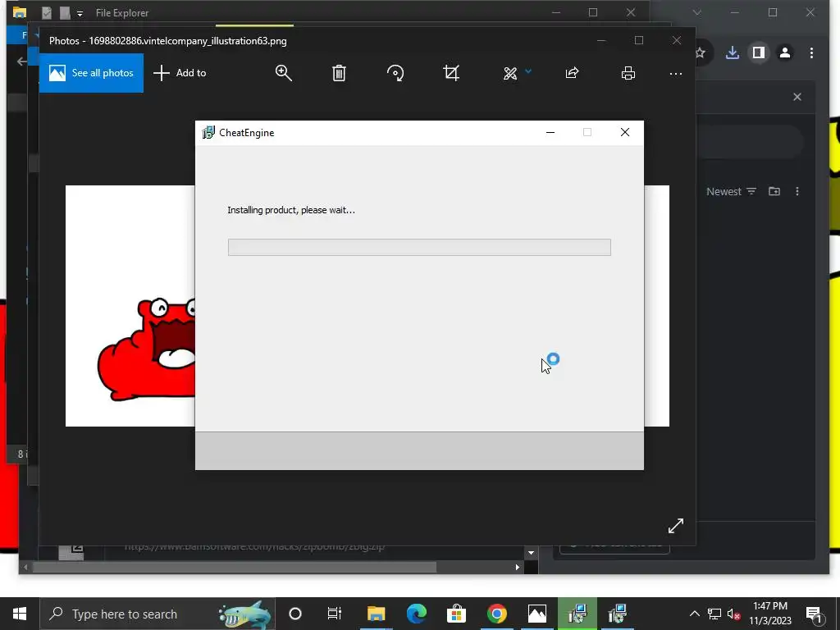Open the Windows Start menu
840x630 pixels.
[20, 614]
